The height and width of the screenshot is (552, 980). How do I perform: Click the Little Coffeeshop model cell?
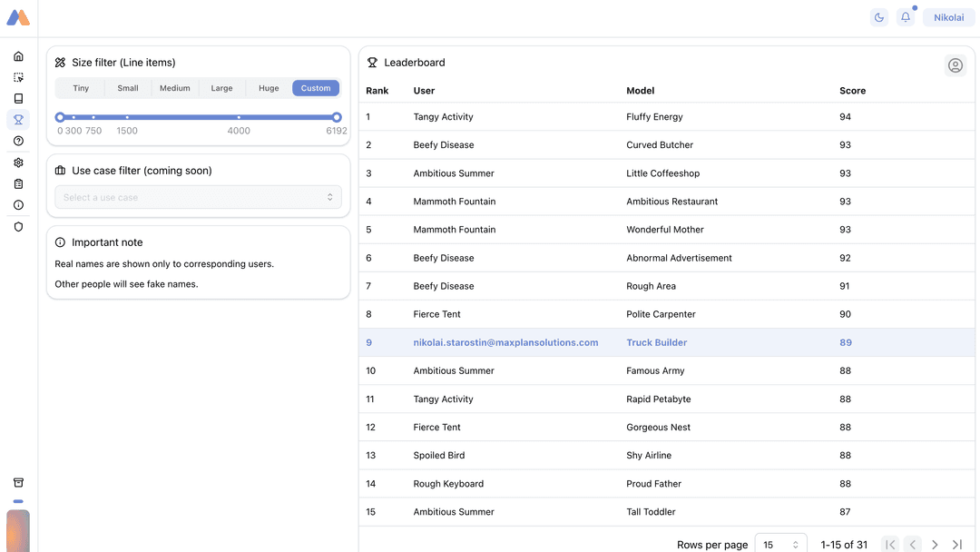(662, 173)
